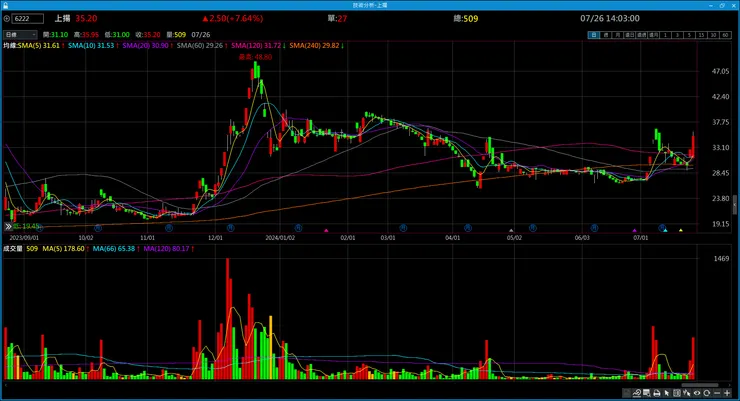Select the 3-minute timeframe button
Screen dimensions: 740x401
677,35
